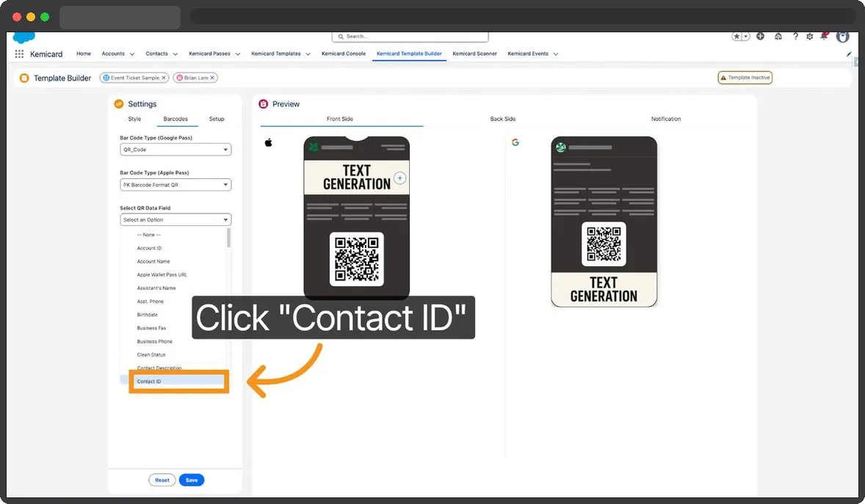Open the favorites list arrow beside star
The height and width of the screenshot is (504, 865).
745,37
